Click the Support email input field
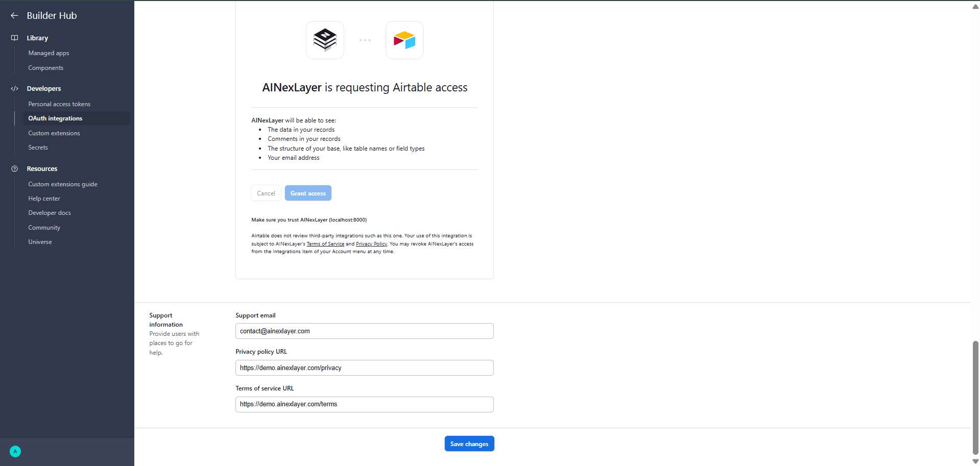The width and height of the screenshot is (980, 466). 364,331
